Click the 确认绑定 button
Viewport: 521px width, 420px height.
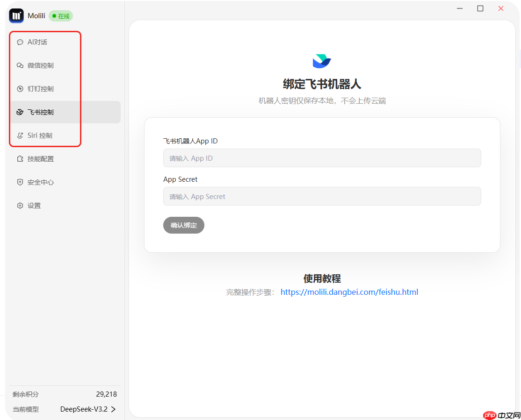tap(183, 225)
